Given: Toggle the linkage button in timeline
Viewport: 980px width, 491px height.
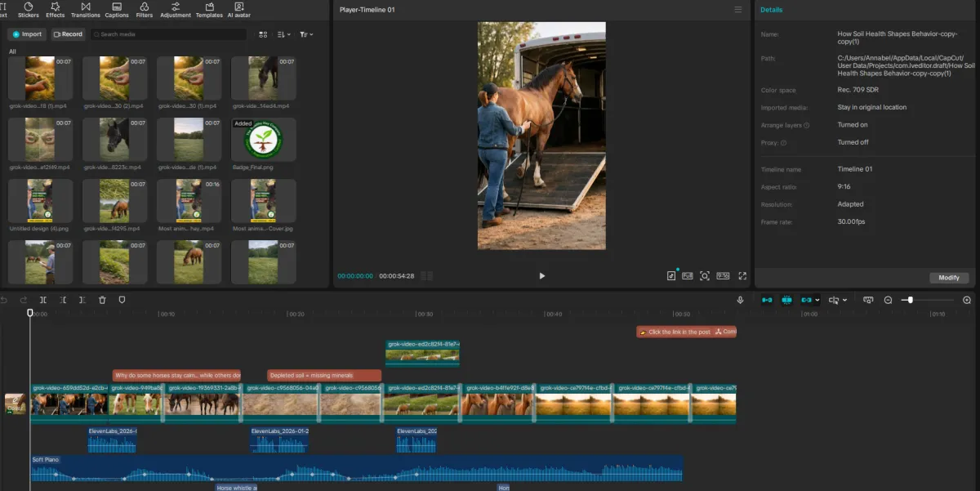Looking at the screenshot, I should [x=808, y=300].
